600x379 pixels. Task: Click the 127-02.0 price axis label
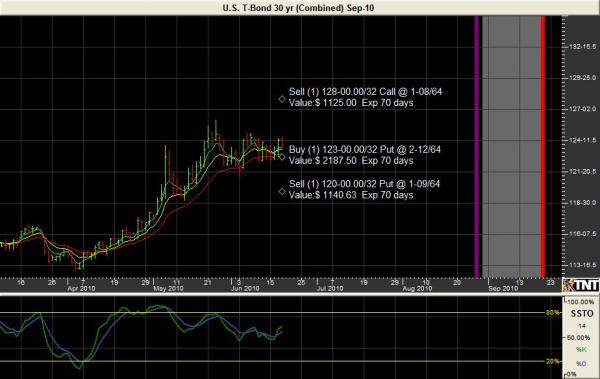pos(582,109)
